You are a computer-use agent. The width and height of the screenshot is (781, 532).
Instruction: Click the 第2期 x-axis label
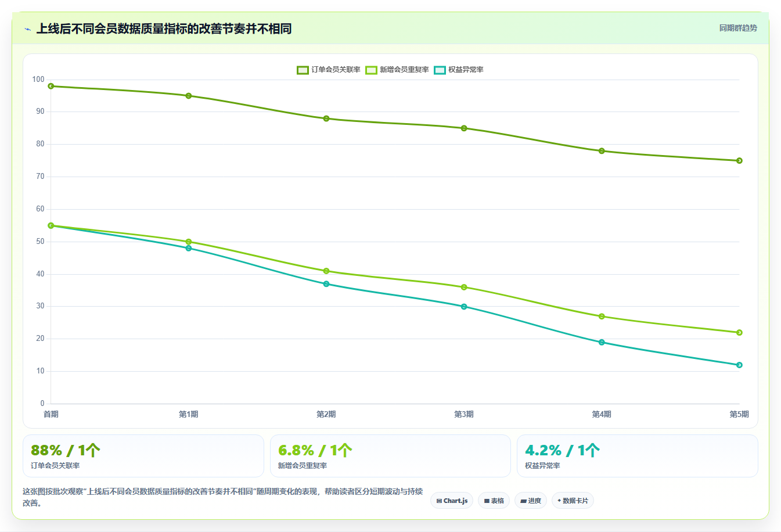pyautogui.click(x=326, y=414)
